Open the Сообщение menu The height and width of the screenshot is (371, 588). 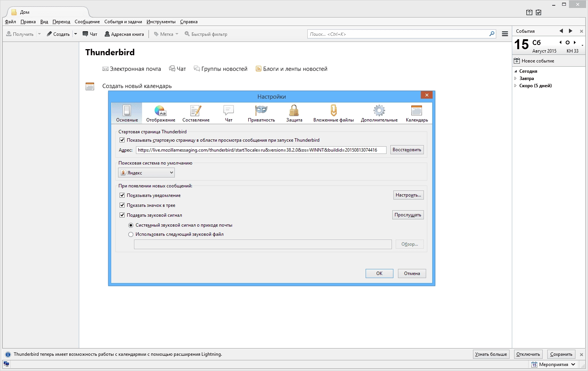click(87, 22)
